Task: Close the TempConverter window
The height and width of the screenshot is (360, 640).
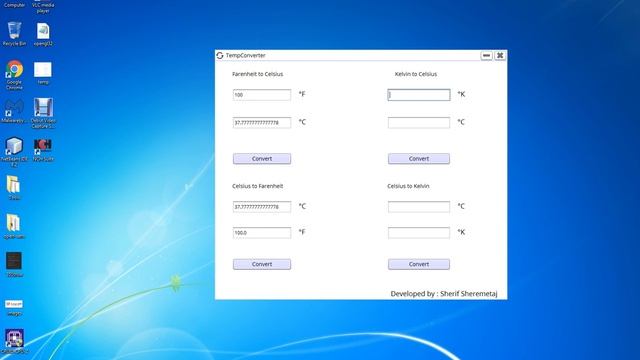Action: point(500,56)
